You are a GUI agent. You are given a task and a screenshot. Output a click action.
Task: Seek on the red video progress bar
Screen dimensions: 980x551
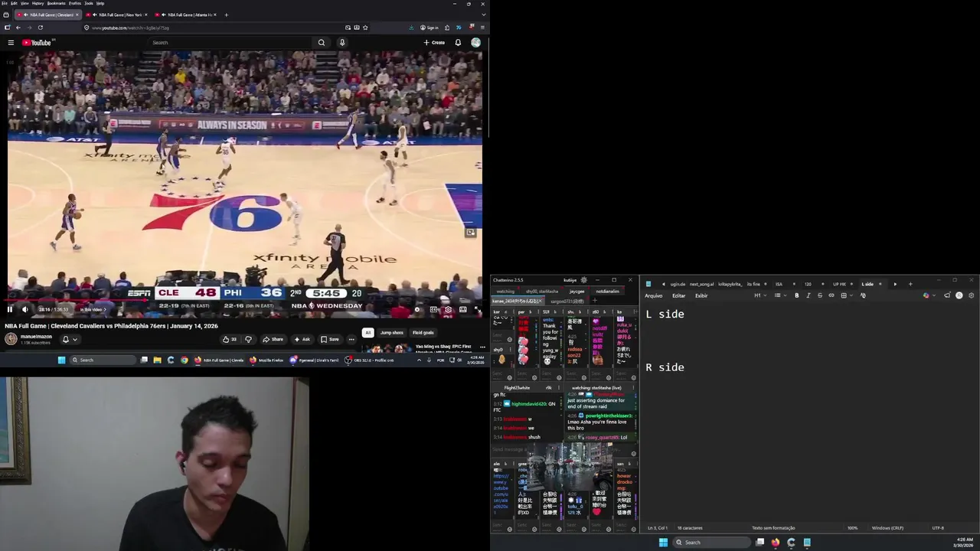245,301
